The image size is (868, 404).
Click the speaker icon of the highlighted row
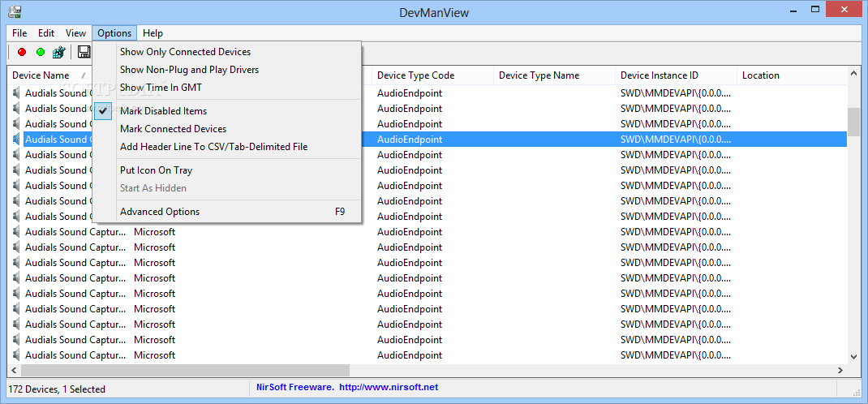pos(16,140)
